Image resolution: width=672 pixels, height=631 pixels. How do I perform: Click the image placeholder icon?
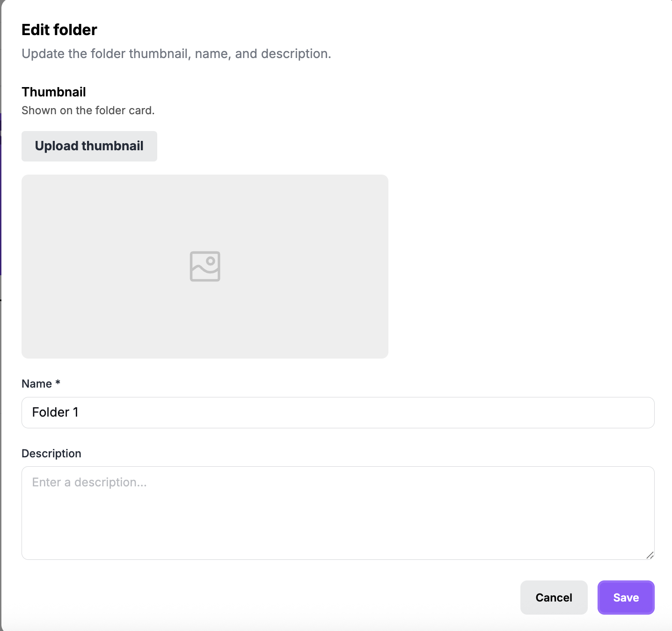tap(205, 266)
